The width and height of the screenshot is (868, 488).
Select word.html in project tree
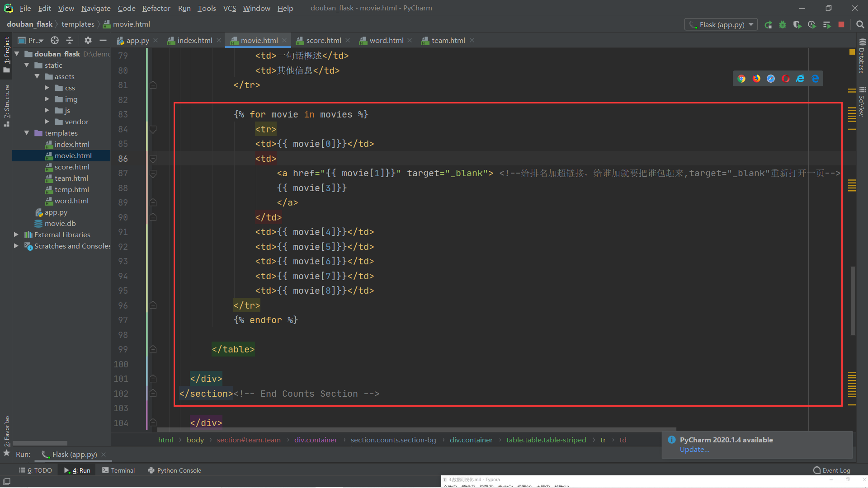click(x=71, y=201)
